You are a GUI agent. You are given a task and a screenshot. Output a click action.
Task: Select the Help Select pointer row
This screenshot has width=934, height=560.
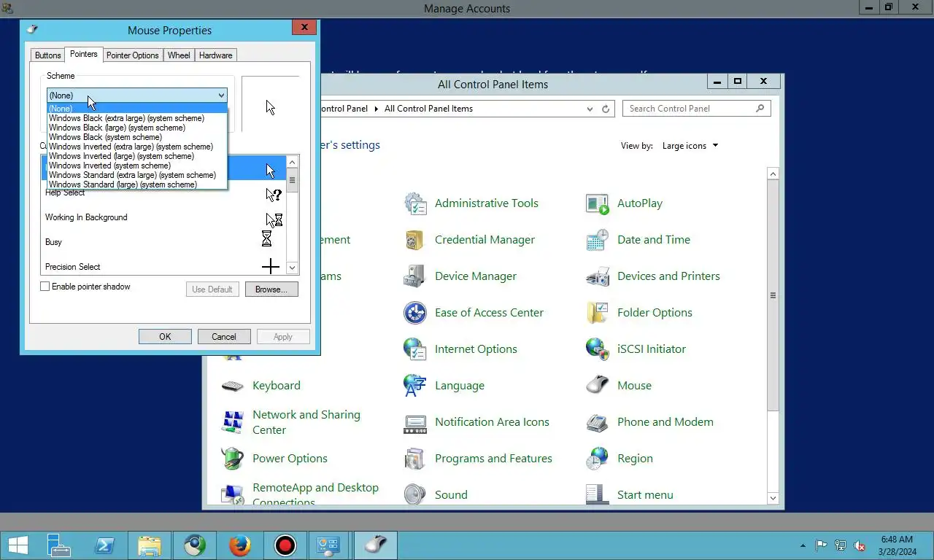tap(164, 194)
